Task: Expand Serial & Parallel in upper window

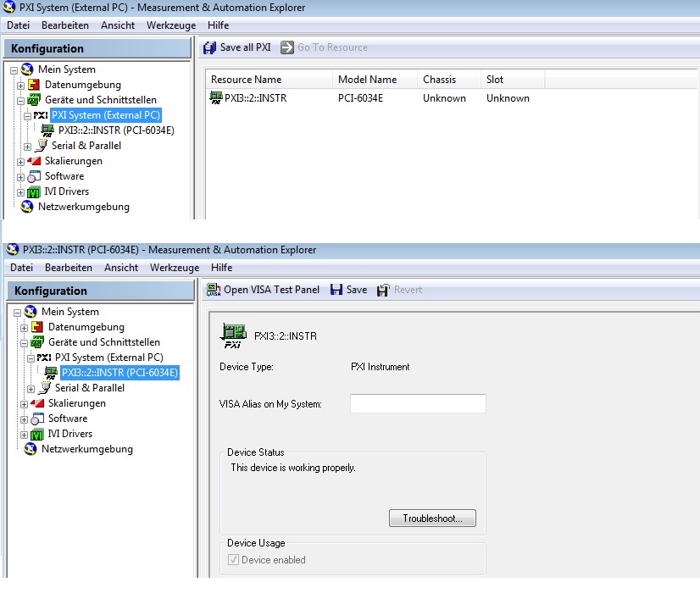Action: coord(27,147)
